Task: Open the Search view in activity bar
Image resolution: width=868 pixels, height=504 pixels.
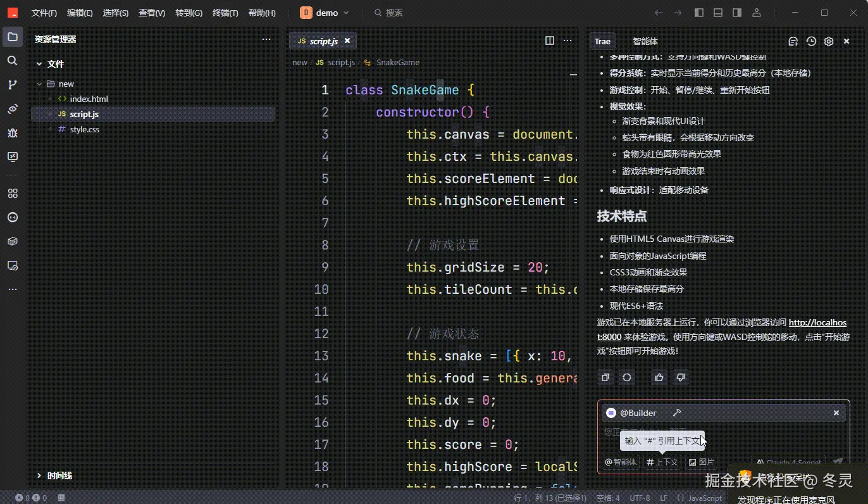Action: coord(12,61)
